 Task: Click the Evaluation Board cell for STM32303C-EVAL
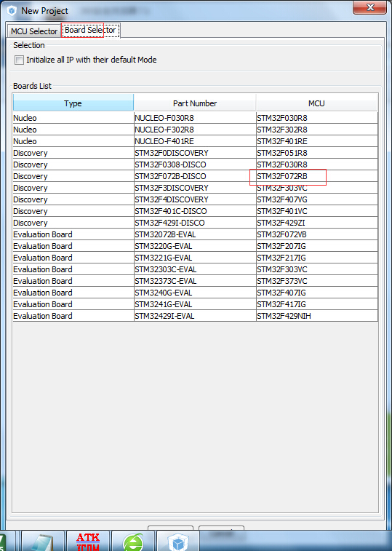tap(73, 269)
